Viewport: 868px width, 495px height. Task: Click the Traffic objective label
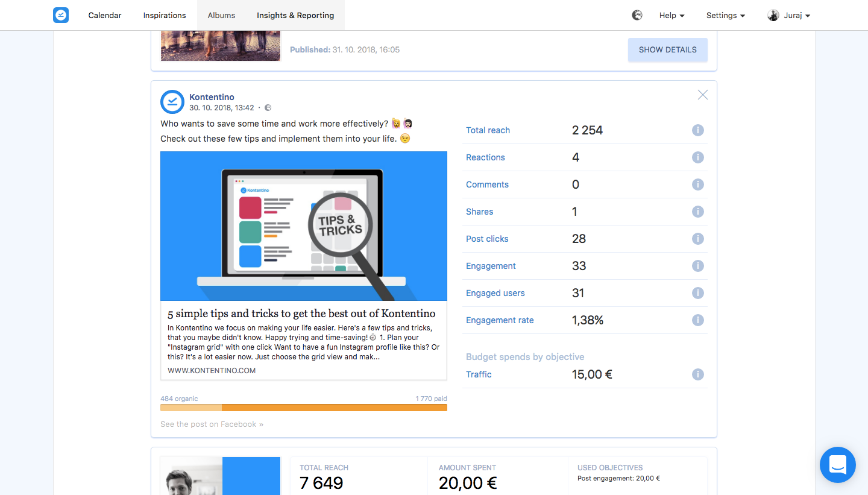point(479,374)
